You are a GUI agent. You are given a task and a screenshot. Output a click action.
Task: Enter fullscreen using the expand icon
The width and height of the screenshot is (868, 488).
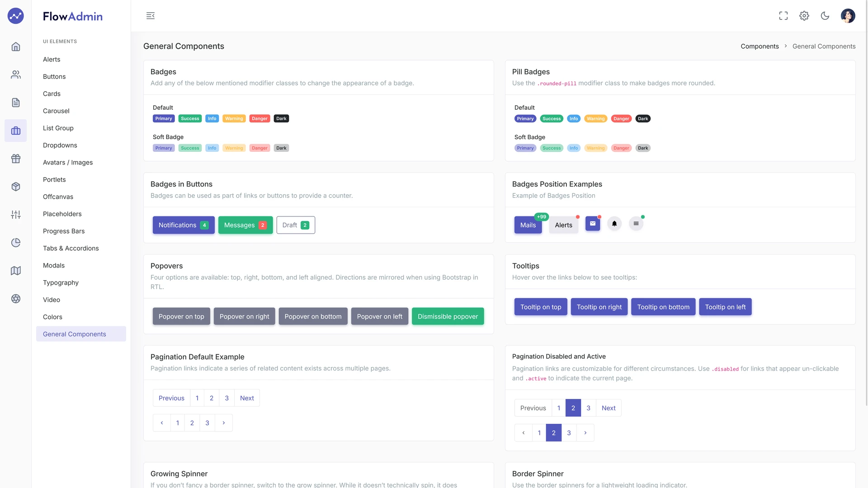pyautogui.click(x=783, y=16)
